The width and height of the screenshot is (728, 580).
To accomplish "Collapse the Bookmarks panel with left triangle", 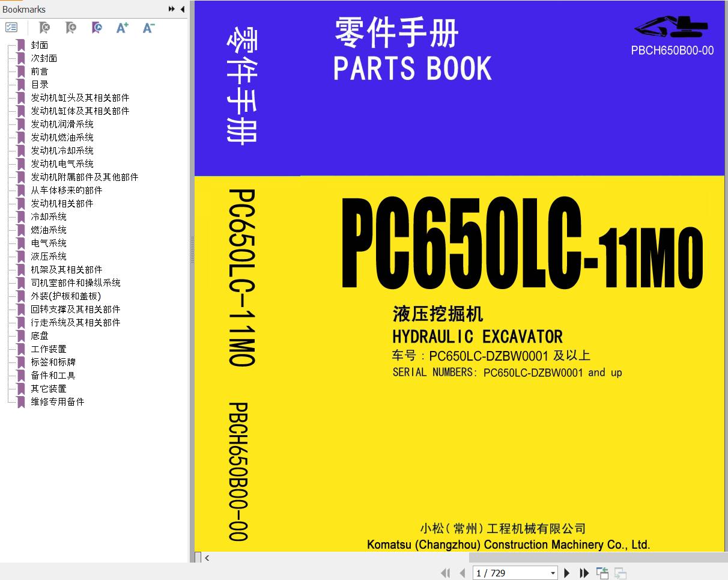I will [183, 9].
